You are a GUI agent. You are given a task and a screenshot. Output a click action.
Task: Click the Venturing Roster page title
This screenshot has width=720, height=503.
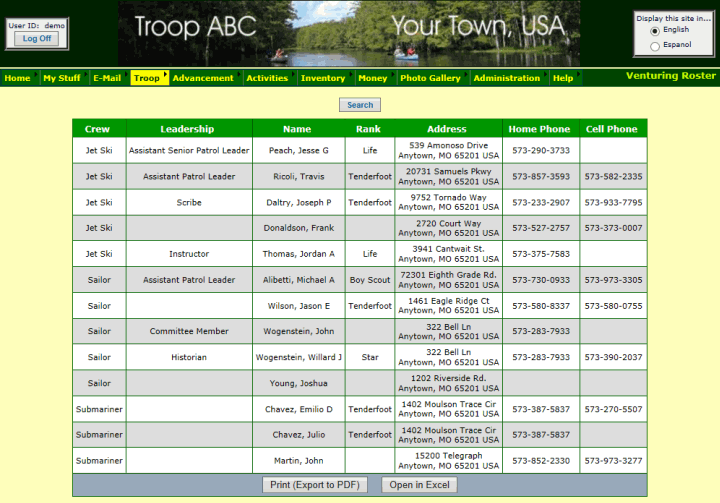click(671, 76)
